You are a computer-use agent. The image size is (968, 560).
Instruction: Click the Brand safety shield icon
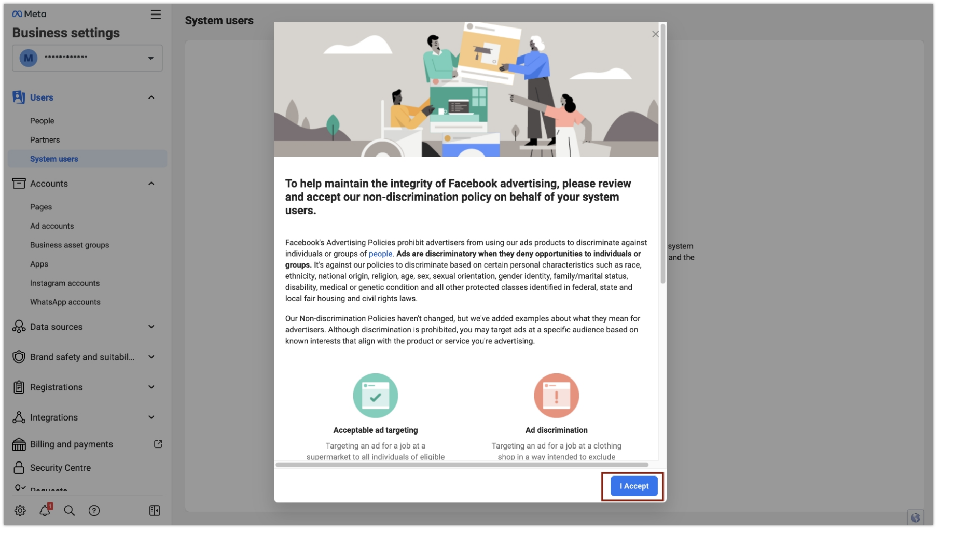19,357
